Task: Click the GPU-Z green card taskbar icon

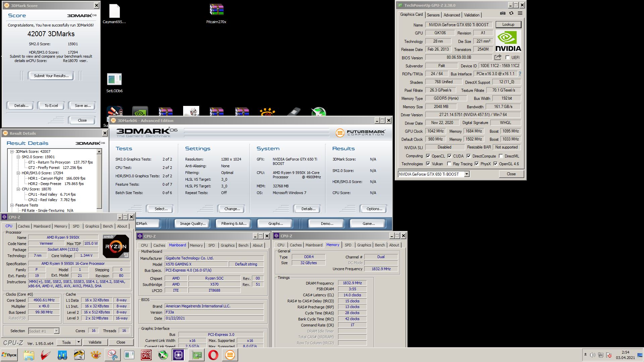Action: coord(197,355)
